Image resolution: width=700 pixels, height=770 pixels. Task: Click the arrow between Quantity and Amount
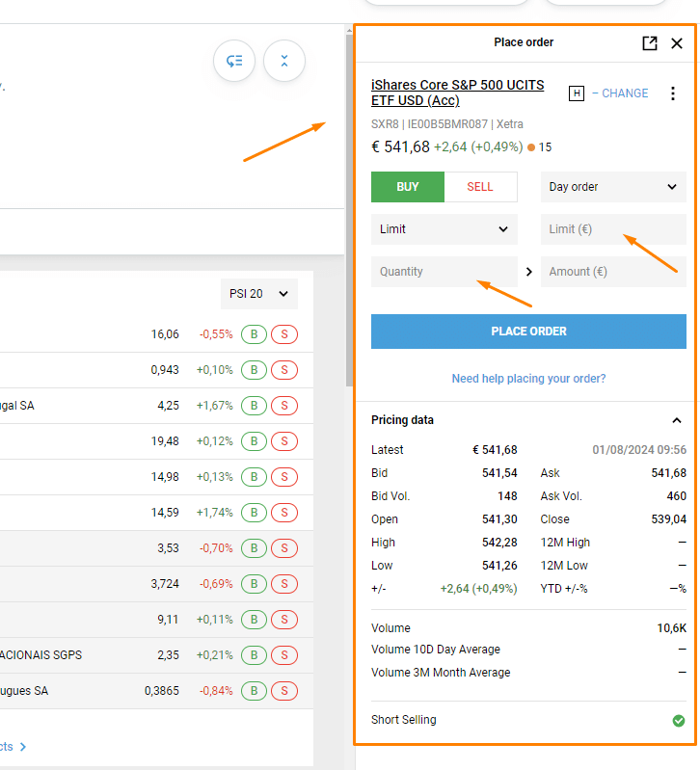(529, 272)
